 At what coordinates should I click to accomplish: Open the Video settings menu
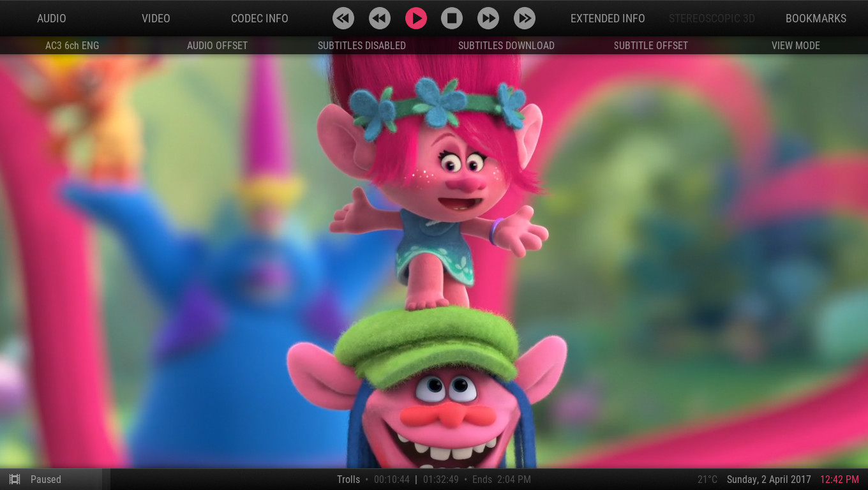[x=156, y=19]
